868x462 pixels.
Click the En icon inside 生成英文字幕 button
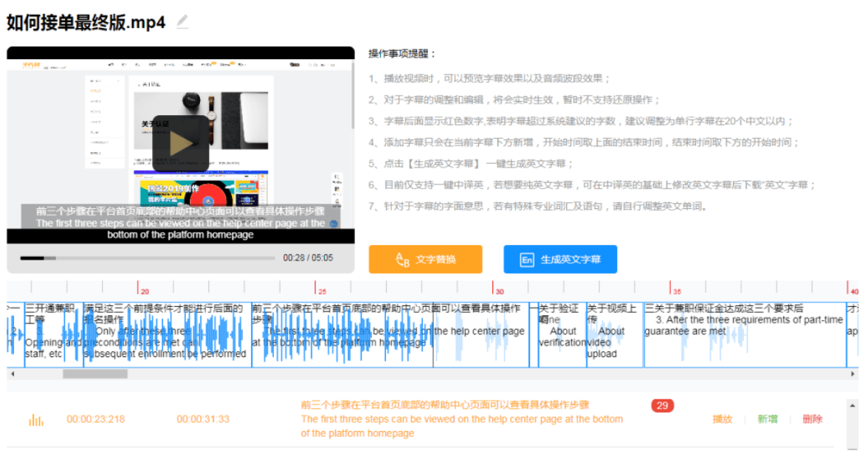(527, 260)
